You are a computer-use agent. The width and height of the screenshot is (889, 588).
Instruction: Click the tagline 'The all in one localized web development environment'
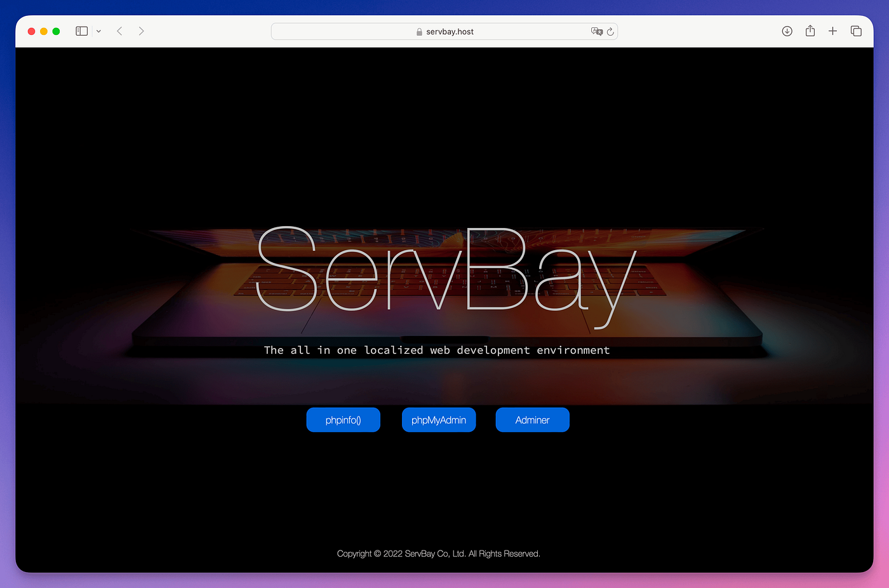437,350
